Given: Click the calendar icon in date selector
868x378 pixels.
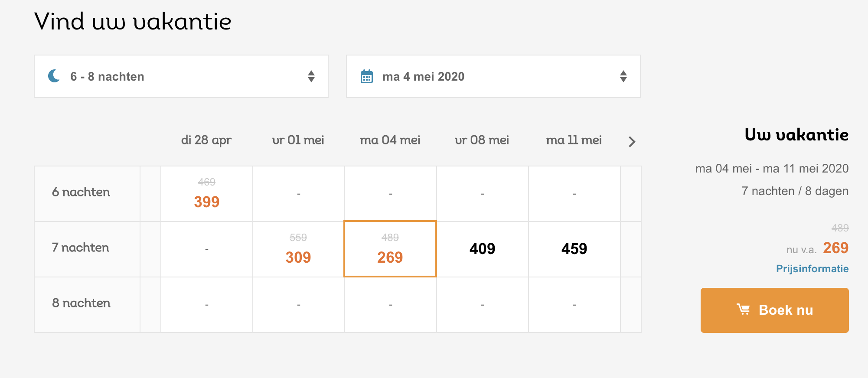Looking at the screenshot, I should (367, 76).
